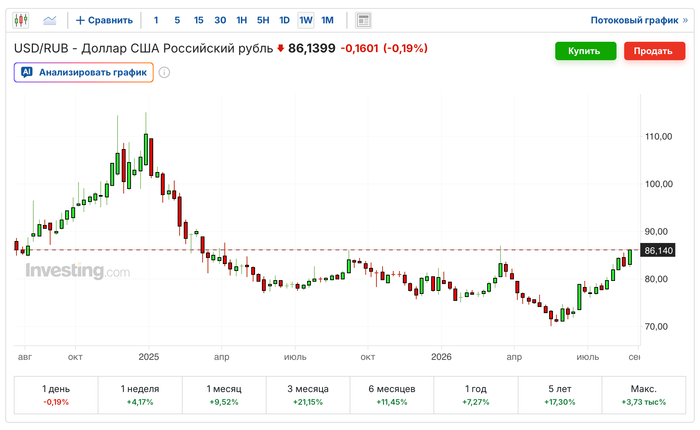This screenshot has width=700, height=430.
Task: Click the 90,00 price axis label
Action: coord(656,232)
